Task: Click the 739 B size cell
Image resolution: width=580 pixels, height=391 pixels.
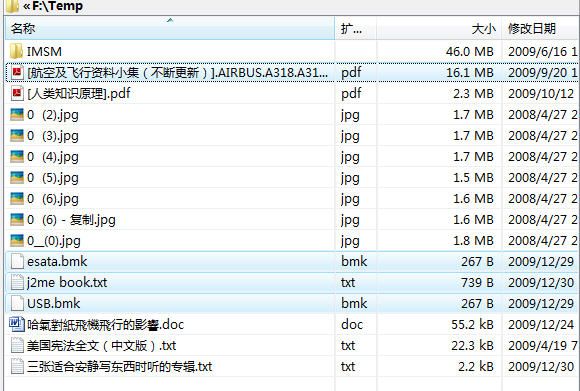Action: click(477, 283)
